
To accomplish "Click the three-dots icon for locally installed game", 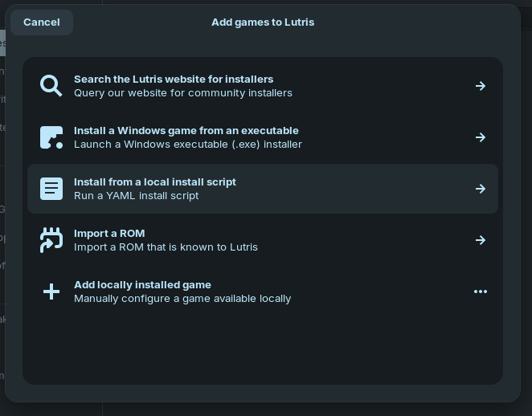I will [481, 292].
